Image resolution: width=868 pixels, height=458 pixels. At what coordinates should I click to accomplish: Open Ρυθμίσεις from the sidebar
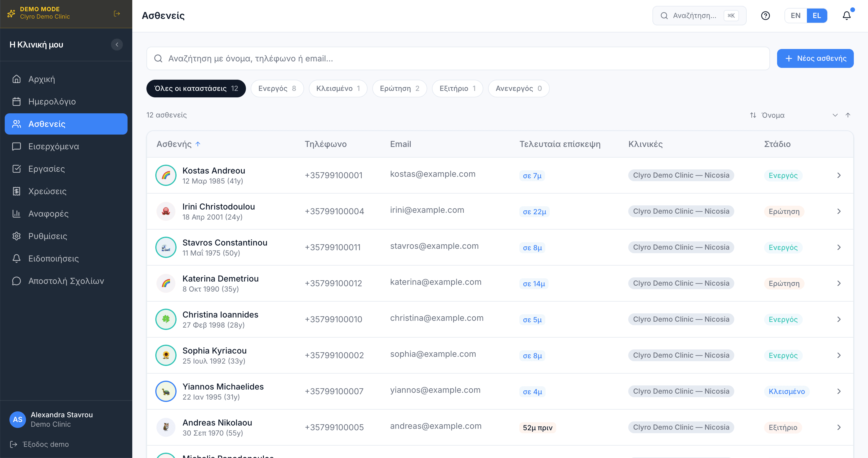(x=66, y=236)
